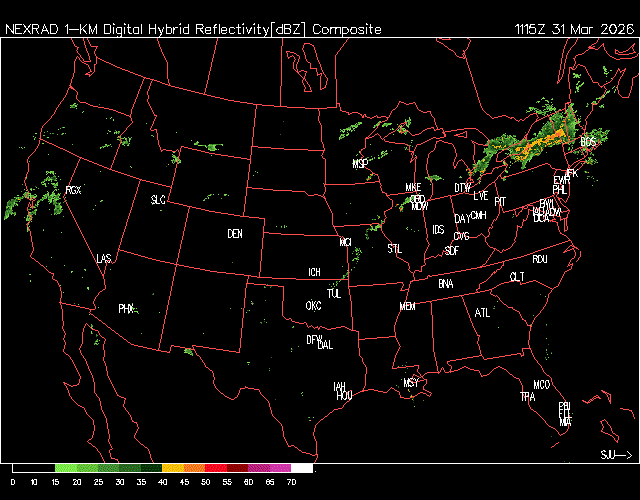The image size is (640, 500).
Task: Click the DEN station label in Colorado
Action: pos(235,234)
